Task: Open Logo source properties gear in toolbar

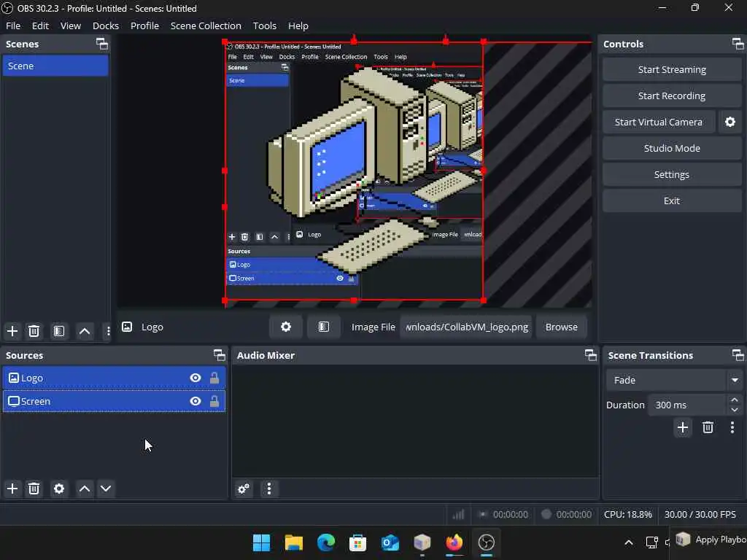Action: (x=286, y=327)
